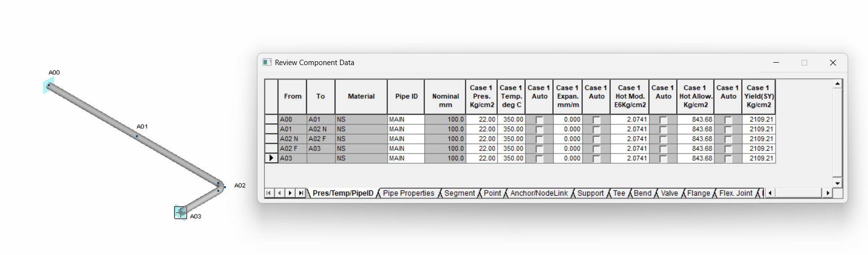Select the A03 anchor symbol in the model
The height and width of the screenshot is (255, 868).
(x=181, y=212)
